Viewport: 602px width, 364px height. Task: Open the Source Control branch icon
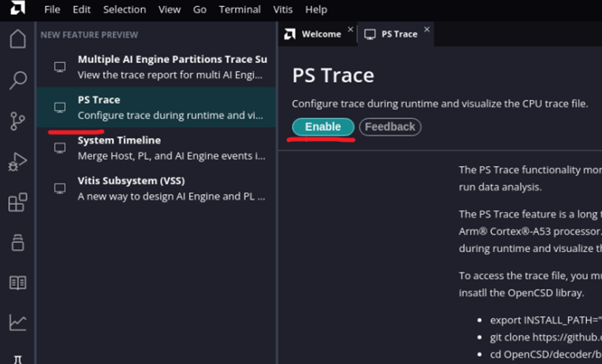pos(18,121)
